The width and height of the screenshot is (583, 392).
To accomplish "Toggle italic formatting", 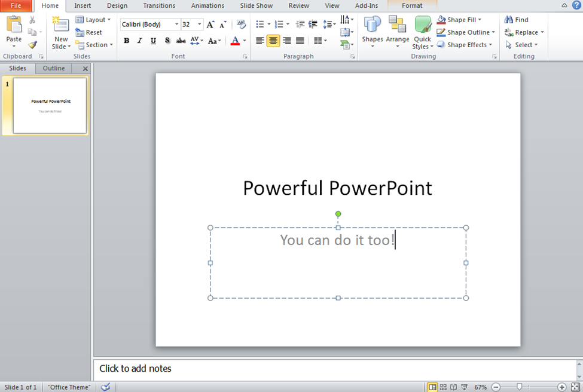I will click(140, 41).
